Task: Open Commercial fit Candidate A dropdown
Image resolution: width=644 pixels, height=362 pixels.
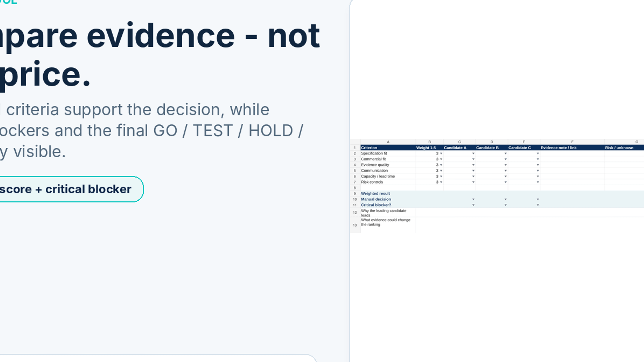Action: [x=473, y=159]
